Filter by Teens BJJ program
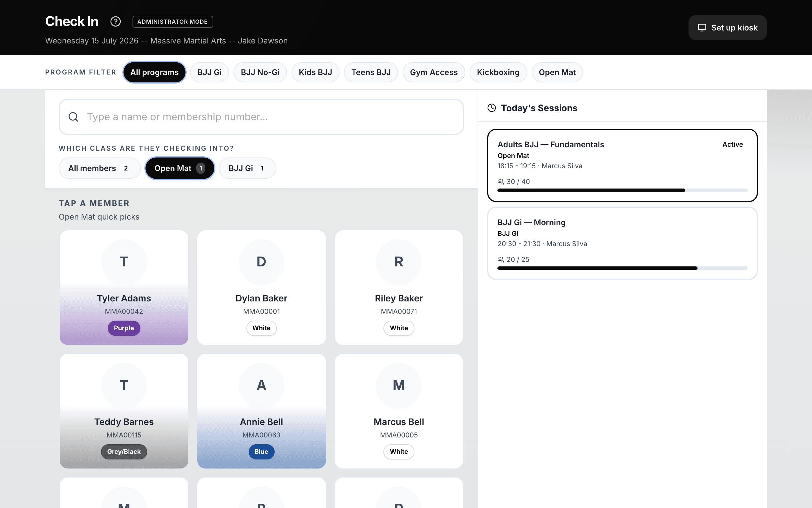The width and height of the screenshot is (812, 508). (x=371, y=72)
